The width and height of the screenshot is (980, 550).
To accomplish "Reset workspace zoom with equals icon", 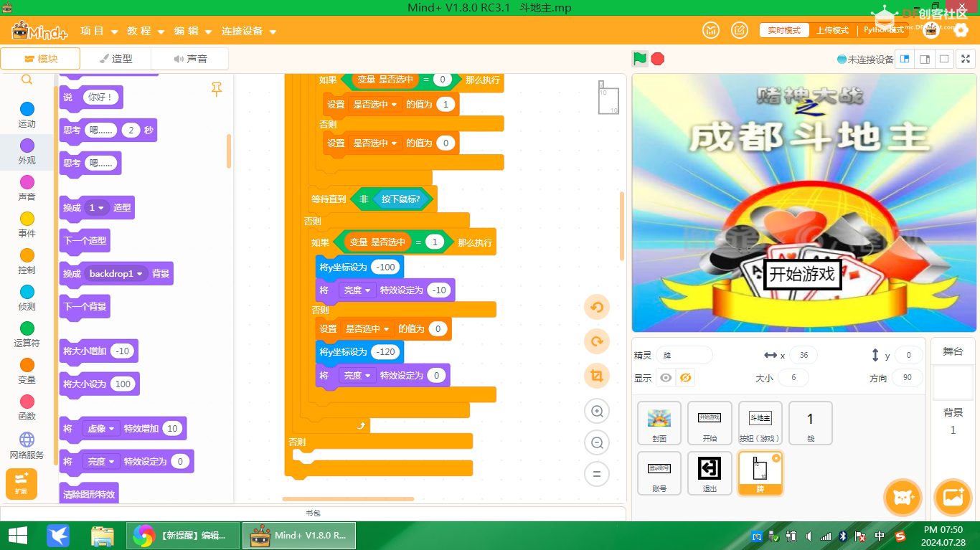I will point(596,474).
